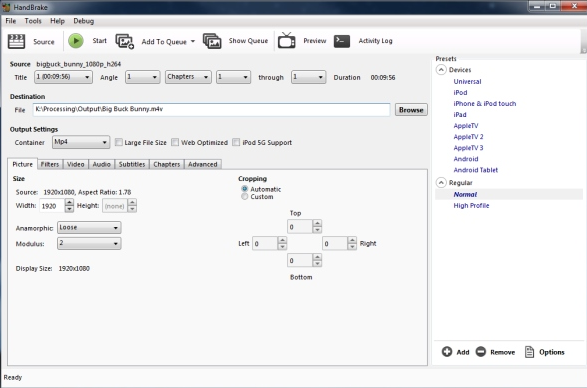Select the iPod preset
This screenshot has width=587, height=388.
[460, 93]
